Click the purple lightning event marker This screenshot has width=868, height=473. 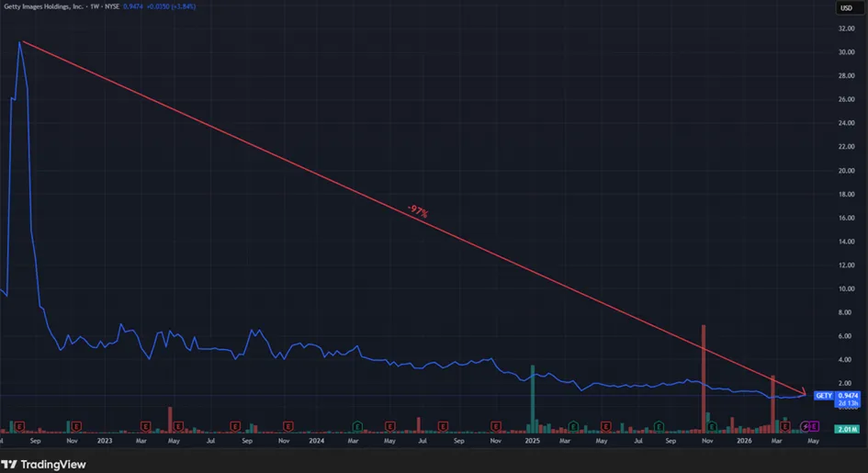tap(806, 426)
